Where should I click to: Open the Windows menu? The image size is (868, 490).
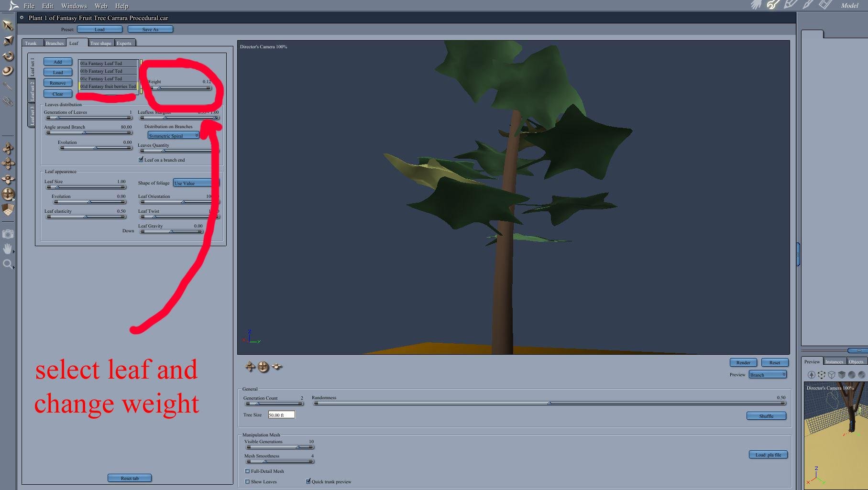tap(74, 6)
